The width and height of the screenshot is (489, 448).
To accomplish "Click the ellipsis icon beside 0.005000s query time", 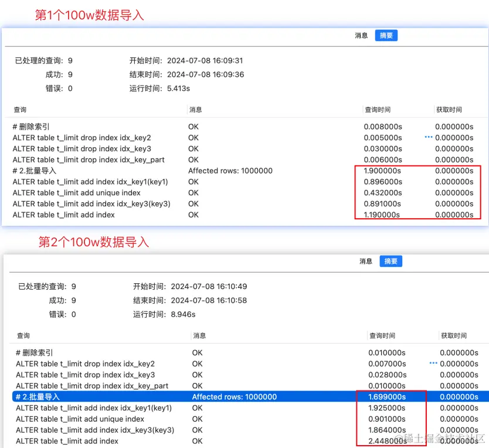I will point(429,137).
